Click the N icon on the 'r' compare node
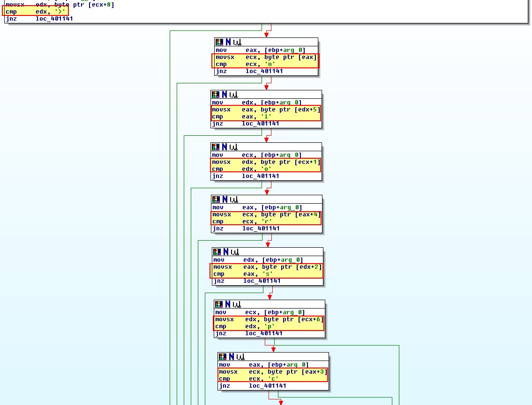This screenshot has width=532, height=405. [x=225, y=199]
